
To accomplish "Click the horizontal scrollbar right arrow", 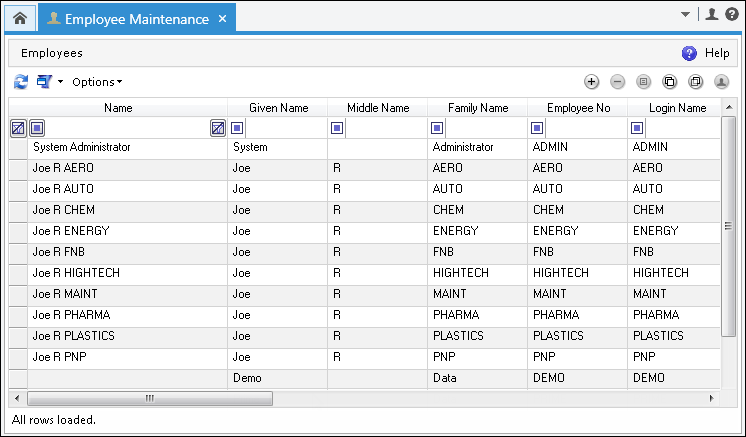I will pyautogui.click(x=712, y=398).
